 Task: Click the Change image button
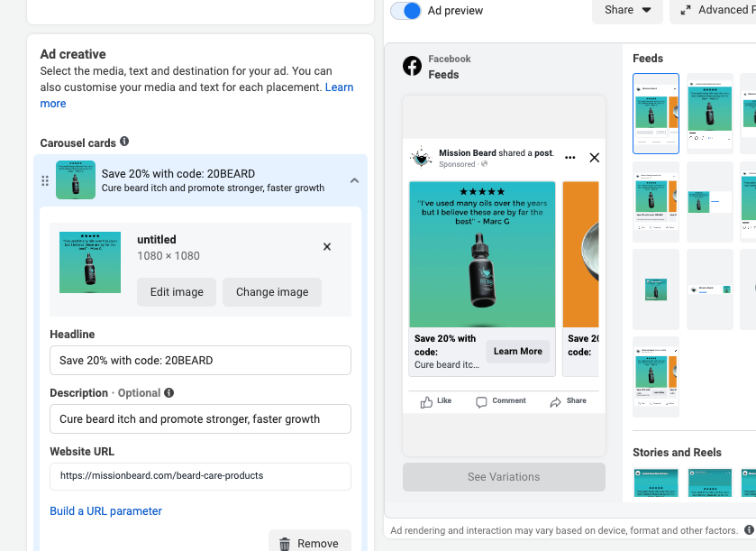[x=272, y=292]
